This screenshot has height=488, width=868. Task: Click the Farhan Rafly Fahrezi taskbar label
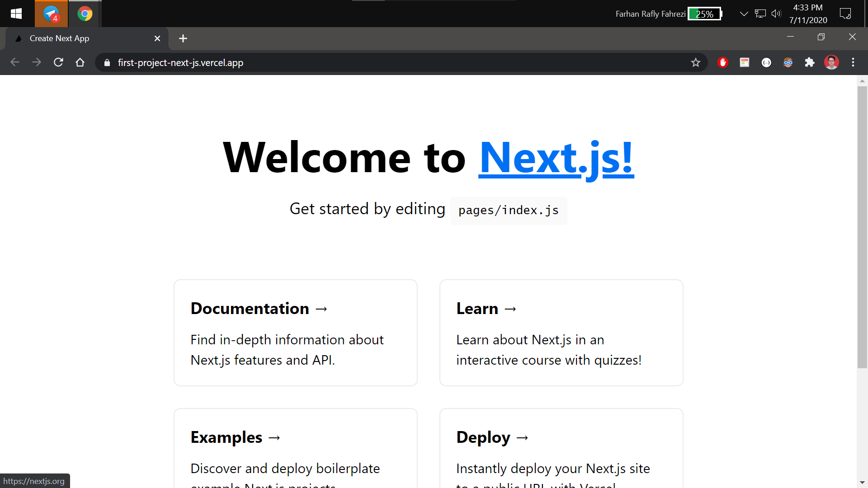coord(650,14)
